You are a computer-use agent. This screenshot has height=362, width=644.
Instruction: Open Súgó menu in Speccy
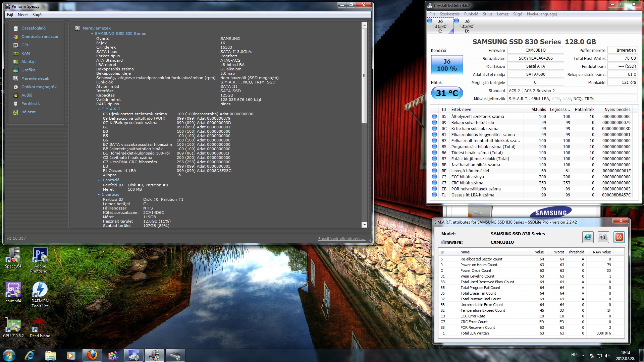pos(37,15)
